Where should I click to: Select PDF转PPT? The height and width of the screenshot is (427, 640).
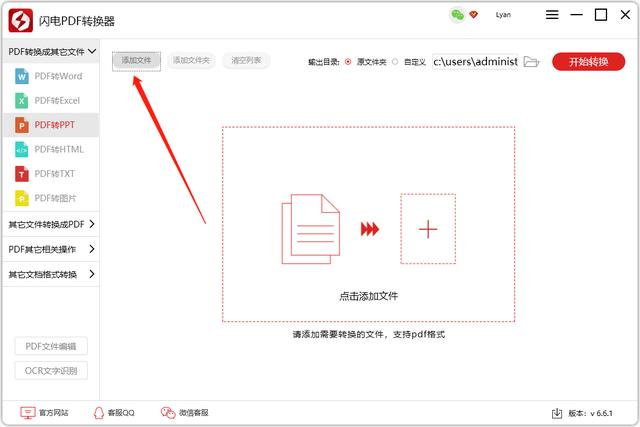[51, 125]
